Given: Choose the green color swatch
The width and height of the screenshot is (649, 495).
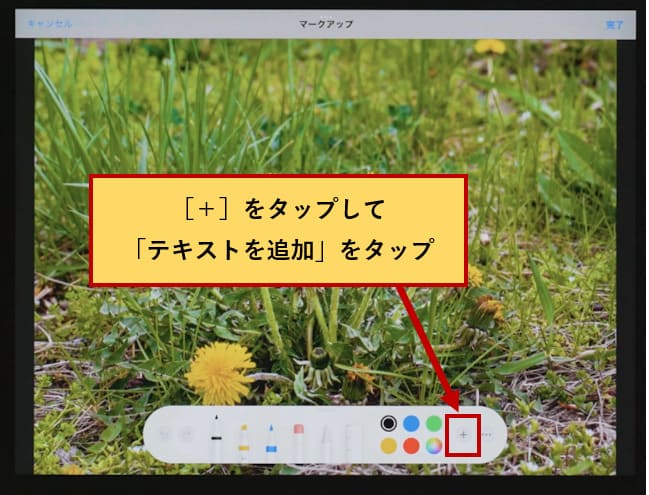Looking at the screenshot, I should [434, 423].
